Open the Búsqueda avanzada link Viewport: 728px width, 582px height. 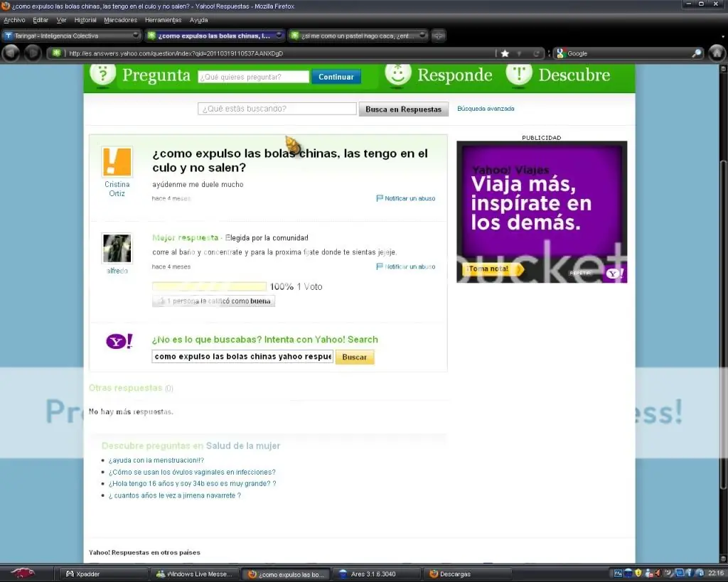pyautogui.click(x=486, y=109)
